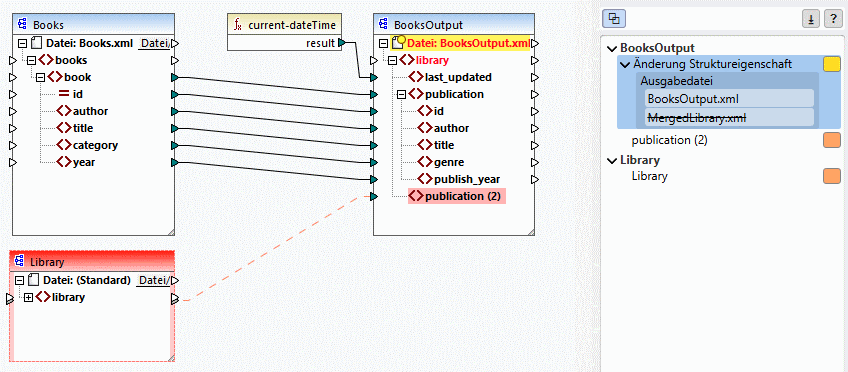The height and width of the screenshot is (372, 848).
Task: Select the struck-through MergedLibrary.xml value
Action: [x=730, y=117]
